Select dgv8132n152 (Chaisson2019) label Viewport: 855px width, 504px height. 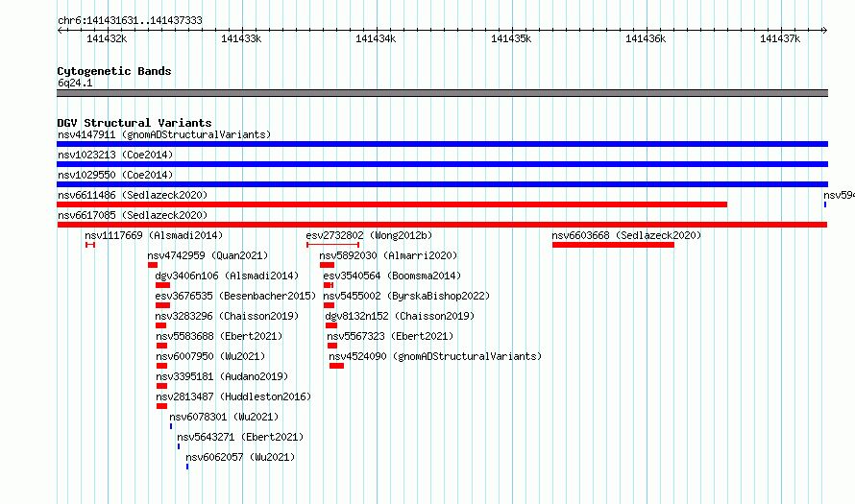tap(400, 316)
